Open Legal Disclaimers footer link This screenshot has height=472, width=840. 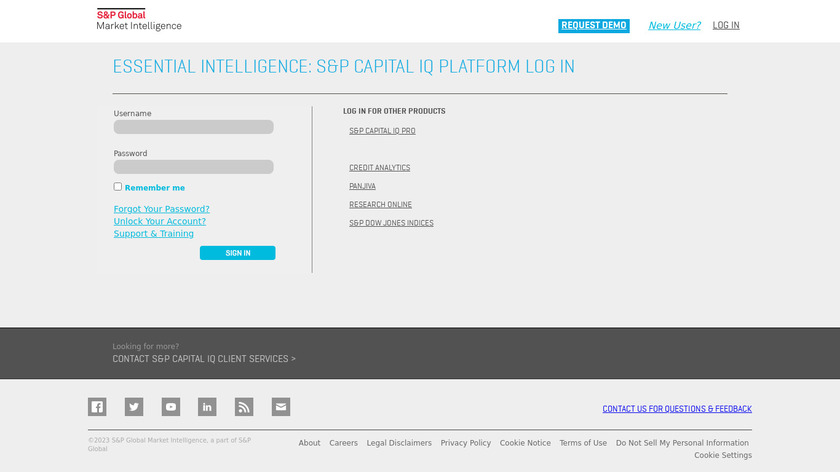click(399, 443)
